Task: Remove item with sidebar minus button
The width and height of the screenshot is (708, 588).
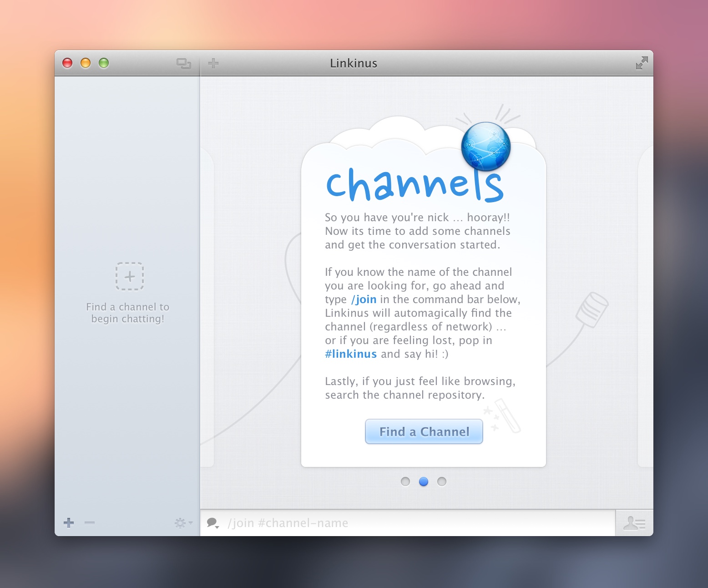Action: pos(90,523)
